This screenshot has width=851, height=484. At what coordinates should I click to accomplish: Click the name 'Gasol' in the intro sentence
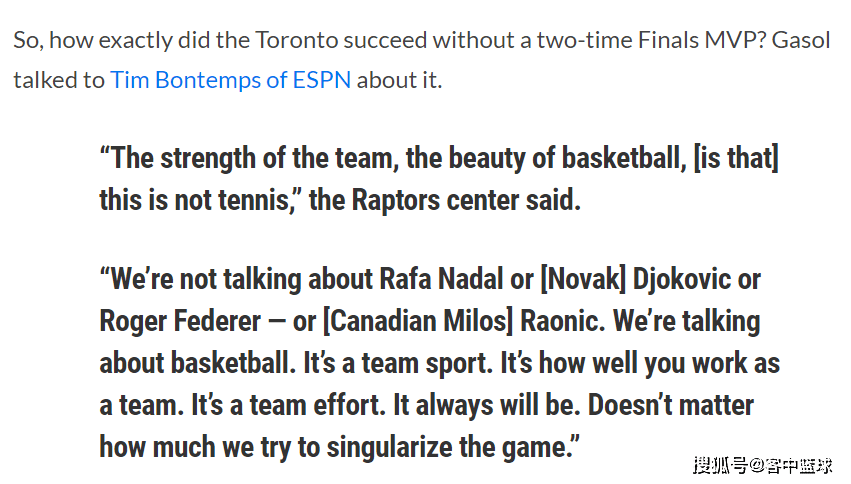(801, 40)
